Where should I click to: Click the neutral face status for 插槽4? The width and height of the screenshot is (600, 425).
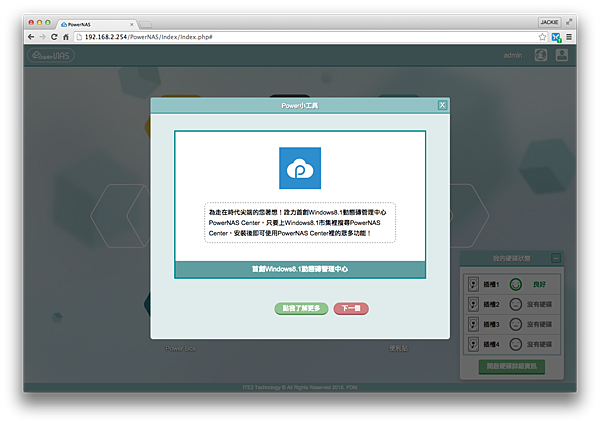click(x=515, y=344)
